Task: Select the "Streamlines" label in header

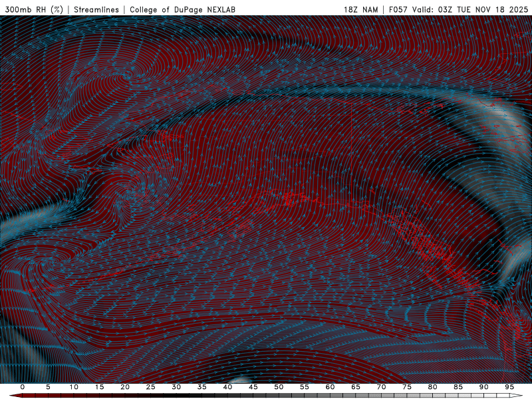Action: coord(96,9)
